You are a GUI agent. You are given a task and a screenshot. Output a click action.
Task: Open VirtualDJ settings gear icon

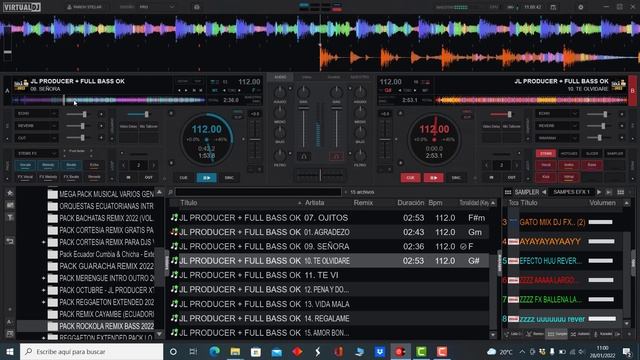580,7
